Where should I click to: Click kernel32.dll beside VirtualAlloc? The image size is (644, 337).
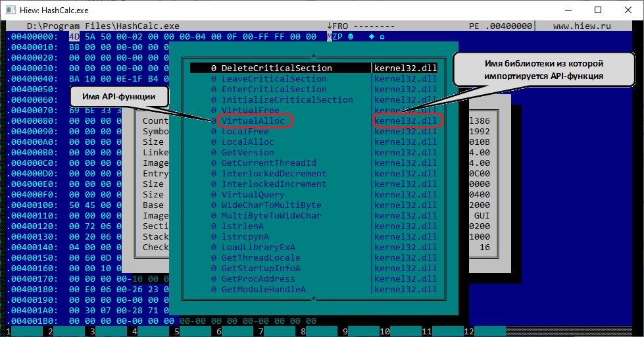tap(405, 121)
